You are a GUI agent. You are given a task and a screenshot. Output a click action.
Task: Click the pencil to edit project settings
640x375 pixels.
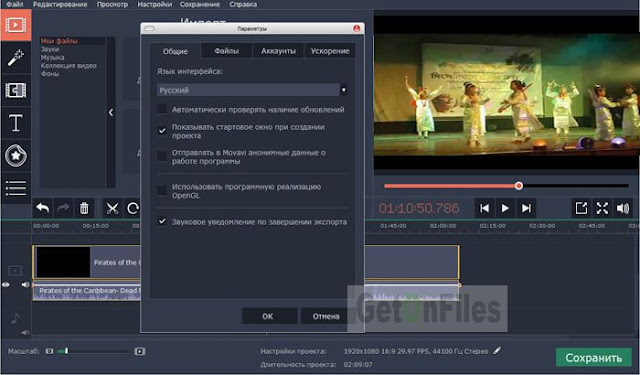coord(497,351)
